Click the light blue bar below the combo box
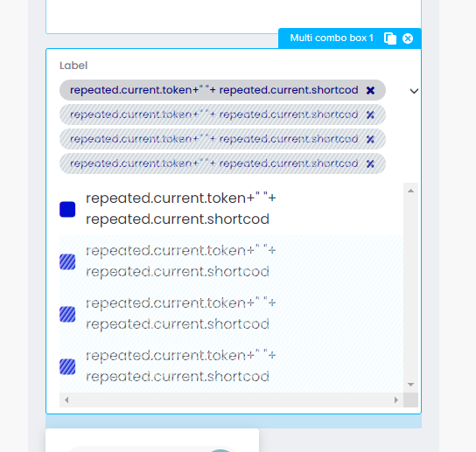 tap(234, 421)
